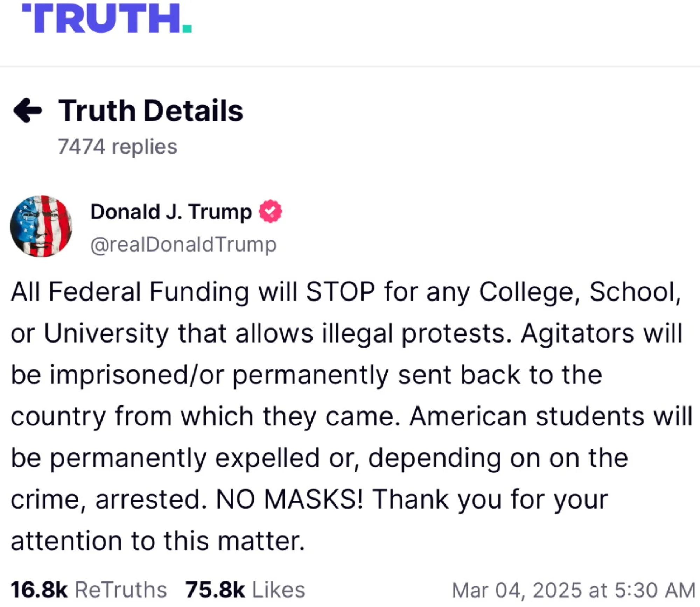View the 16.8k ReTruths list
This screenshot has height=607, width=700.
89,590
